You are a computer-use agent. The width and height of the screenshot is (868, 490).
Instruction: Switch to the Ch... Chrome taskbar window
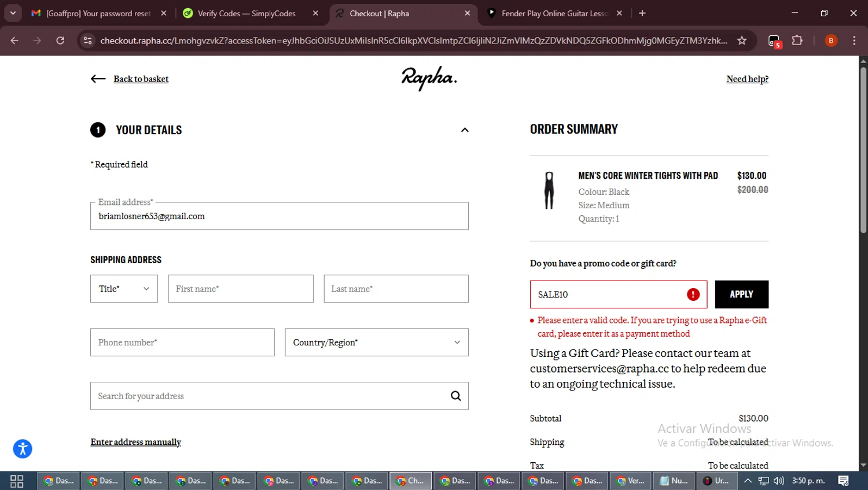[x=410, y=481]
